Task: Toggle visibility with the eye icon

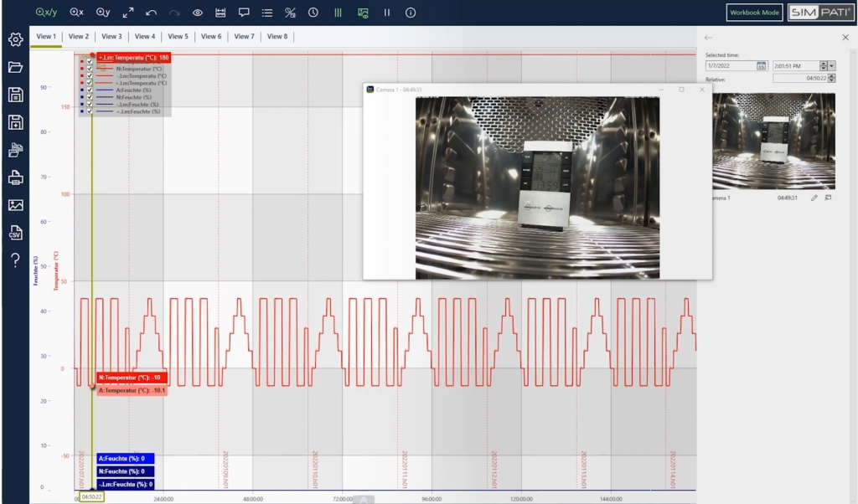Action: tap(198, 13)
